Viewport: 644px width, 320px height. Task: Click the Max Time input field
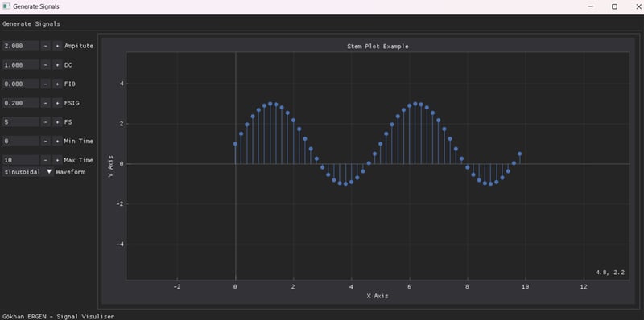point(21,160)
